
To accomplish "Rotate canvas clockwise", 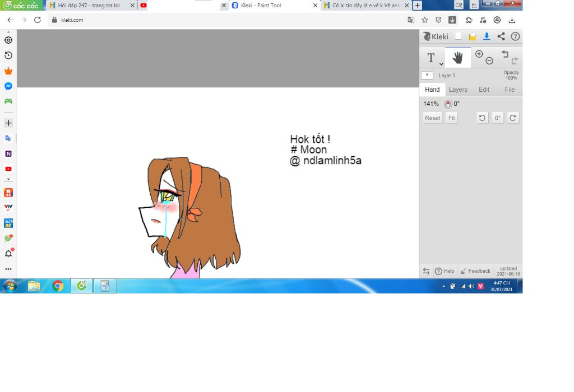I will [513, 118].
